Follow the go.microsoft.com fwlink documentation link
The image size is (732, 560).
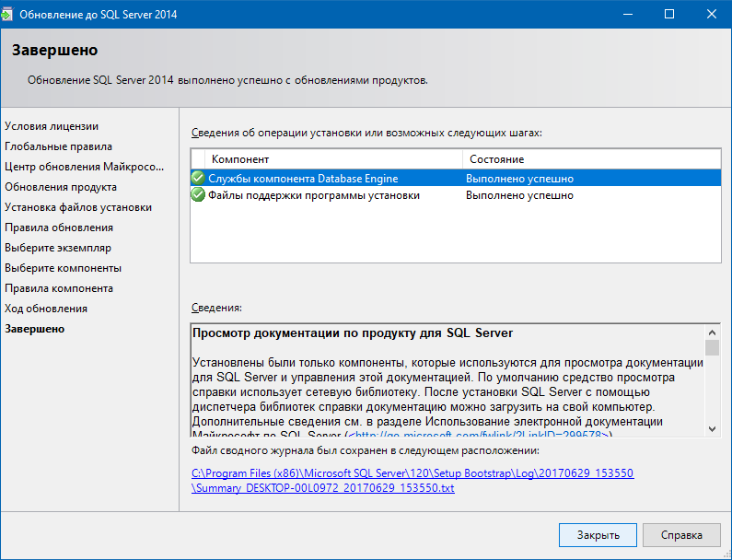click(479, 435)
